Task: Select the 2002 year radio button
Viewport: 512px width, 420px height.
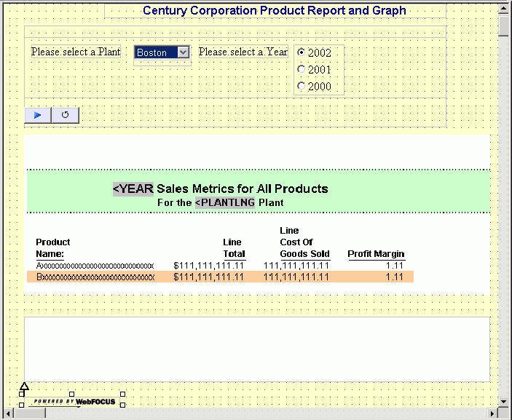Action: coord(301,52)
